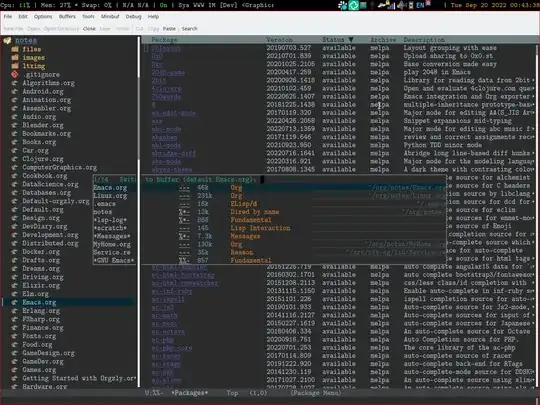
Task: Click the org icon beside Blender.org
Action: 15,125
